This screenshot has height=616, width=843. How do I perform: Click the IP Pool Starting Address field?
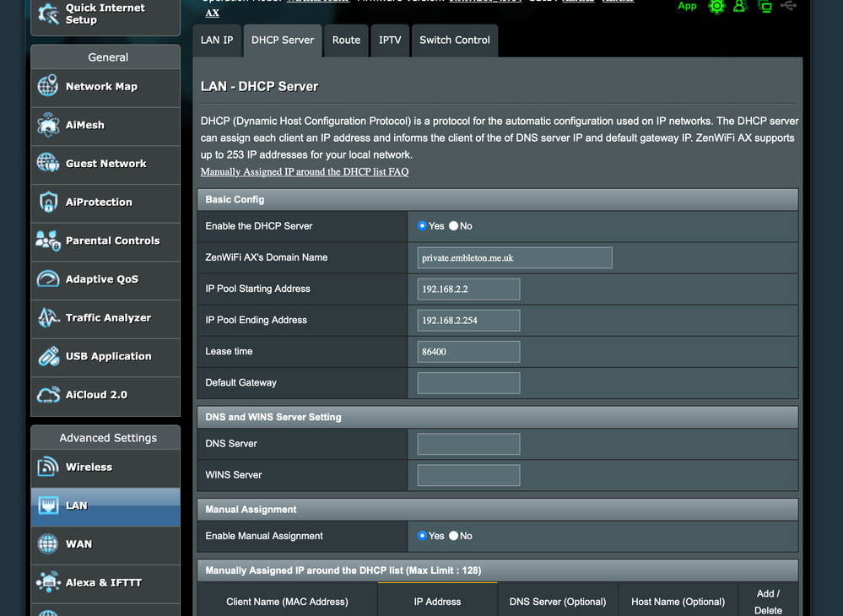[468, 289]
